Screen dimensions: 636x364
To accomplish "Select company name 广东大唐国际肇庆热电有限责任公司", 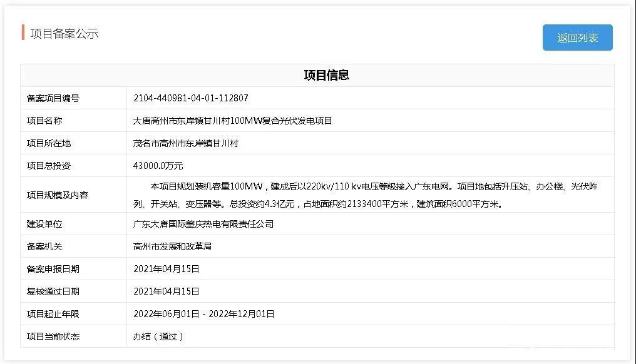I will click(203, 224).
